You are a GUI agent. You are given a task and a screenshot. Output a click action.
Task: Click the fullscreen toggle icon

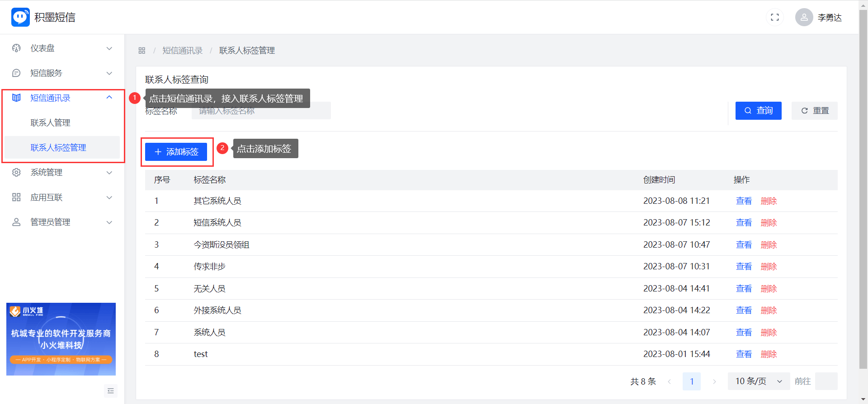[x=774, y=17]
